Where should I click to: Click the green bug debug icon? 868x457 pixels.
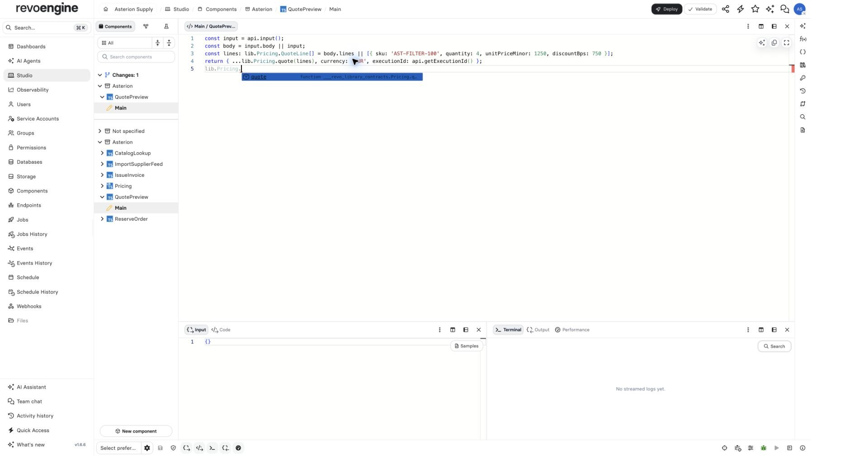764,448
